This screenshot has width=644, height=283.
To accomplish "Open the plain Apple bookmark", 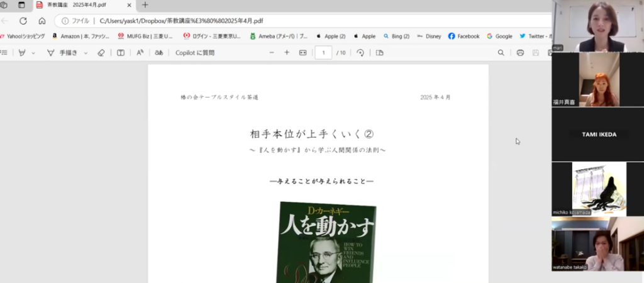I will click(364, 36).
